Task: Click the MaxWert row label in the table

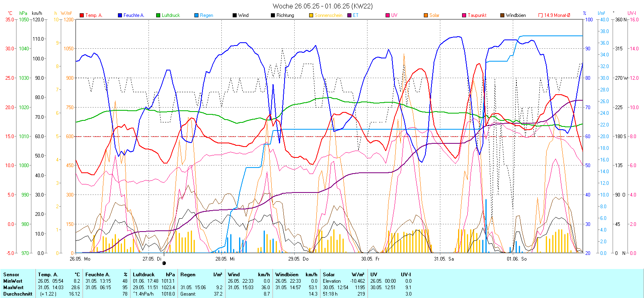Action: [13, 288]
